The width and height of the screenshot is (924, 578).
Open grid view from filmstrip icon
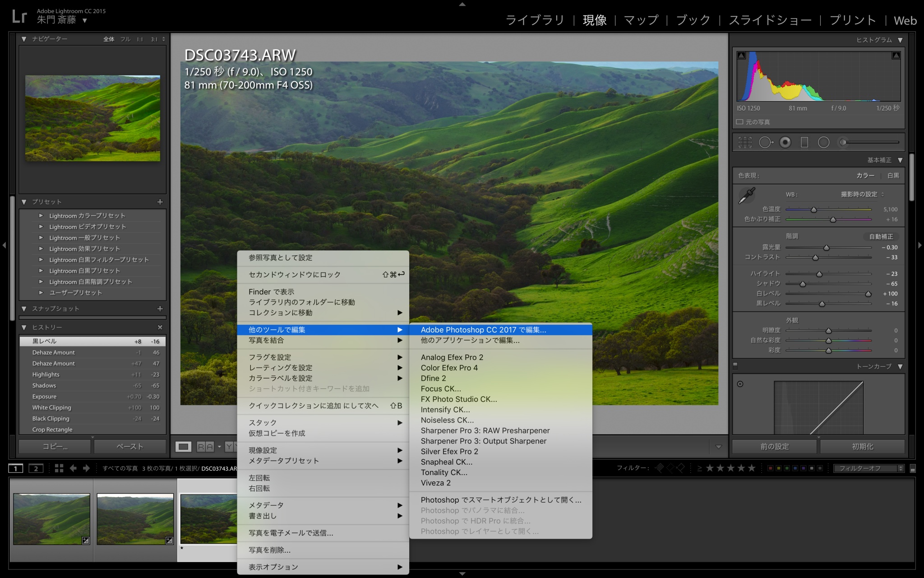pyautogui.click(x=59, y=468)
